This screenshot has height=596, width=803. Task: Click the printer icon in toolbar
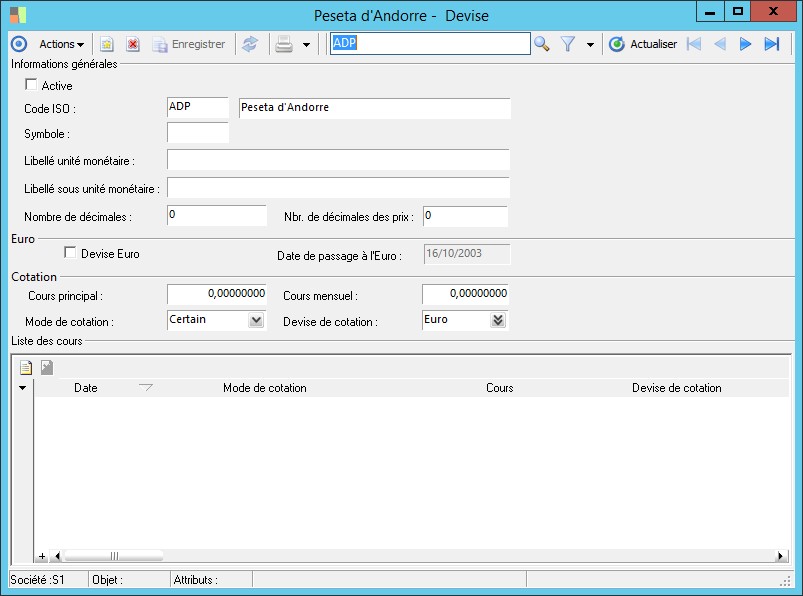pyautogui.click(x=284, y=44)
